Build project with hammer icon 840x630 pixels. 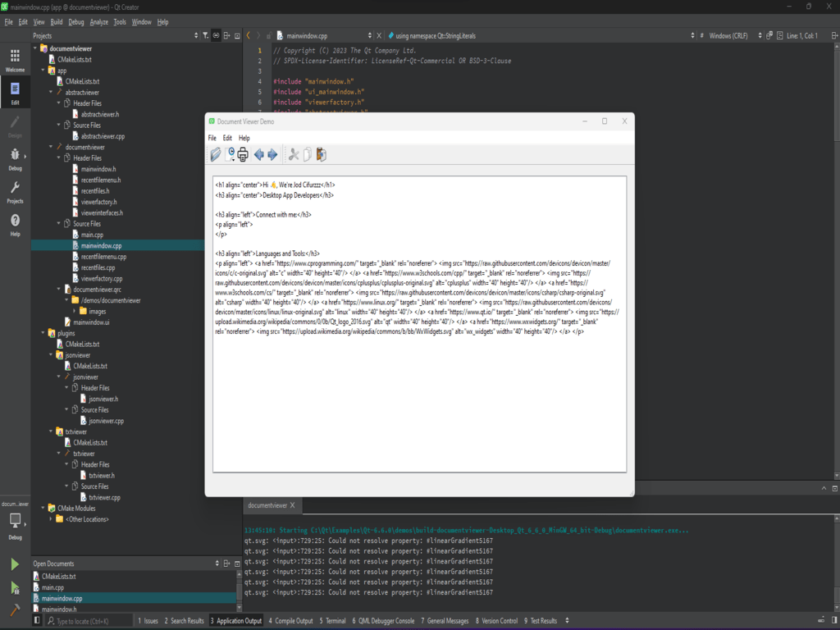pos(15,609)
